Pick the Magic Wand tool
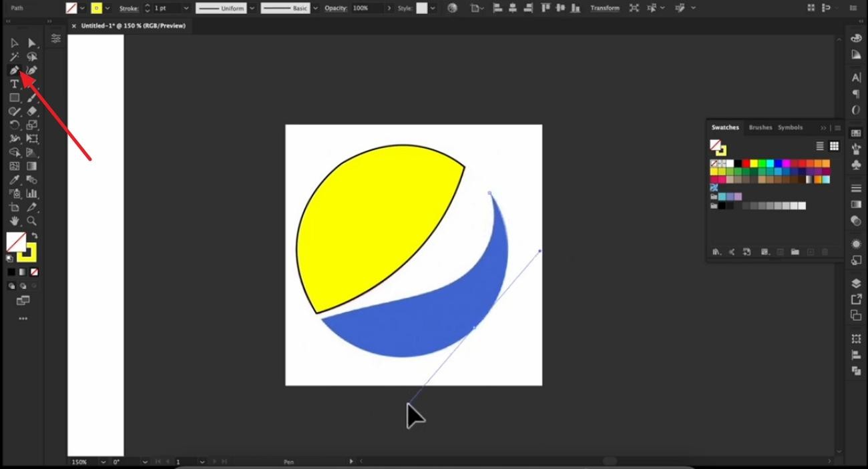 (x=14, y=57)
